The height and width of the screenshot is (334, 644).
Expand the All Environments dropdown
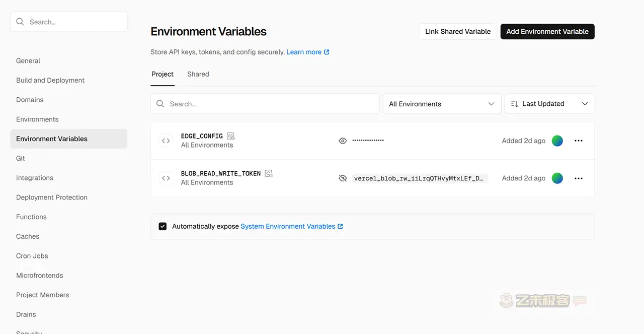click(x=442, y=104)
